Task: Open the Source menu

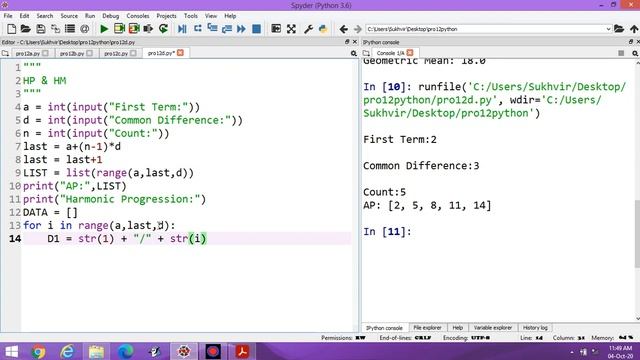Action: pyautogui.click(x=69, y=16)
